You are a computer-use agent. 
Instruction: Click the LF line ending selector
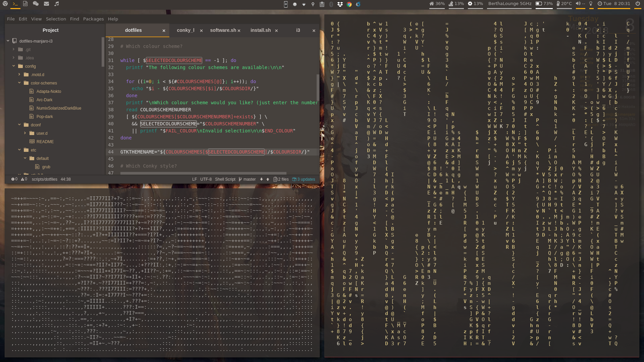click(x=195, y=179)
